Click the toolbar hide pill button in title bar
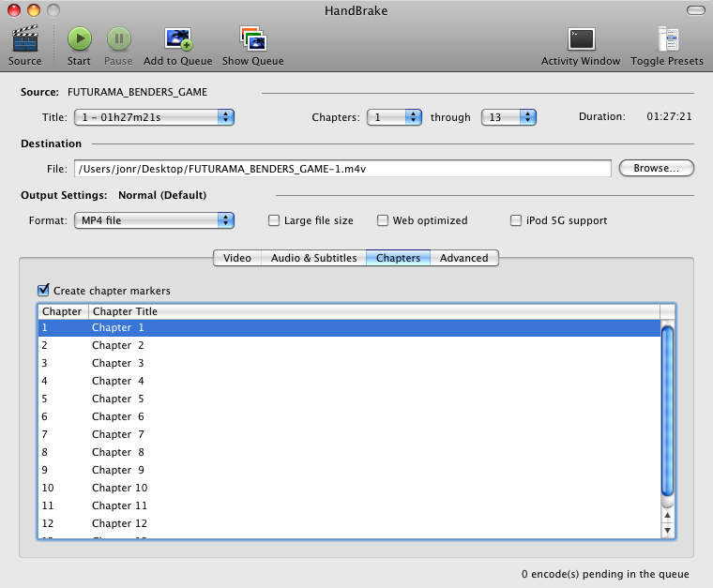 pyautogui.click(x=696, y=10)
